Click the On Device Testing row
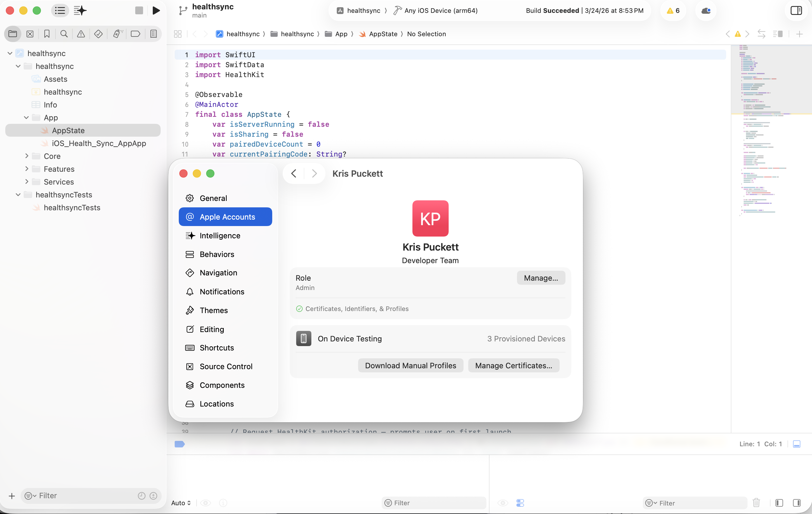The width and height of the screenshot is (812, 514). click(430, 338)
